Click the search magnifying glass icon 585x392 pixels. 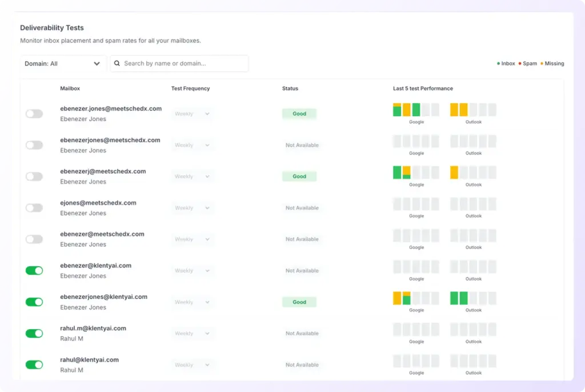tap(117, 63)
